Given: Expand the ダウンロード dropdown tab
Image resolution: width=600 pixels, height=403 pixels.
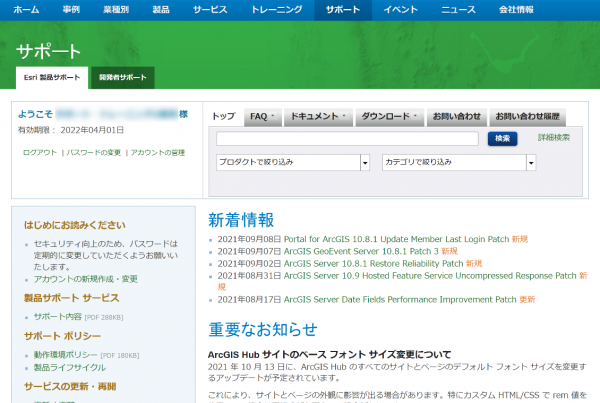Looking at the screenshot, I should pyautogui.click(x=390, y=116).
